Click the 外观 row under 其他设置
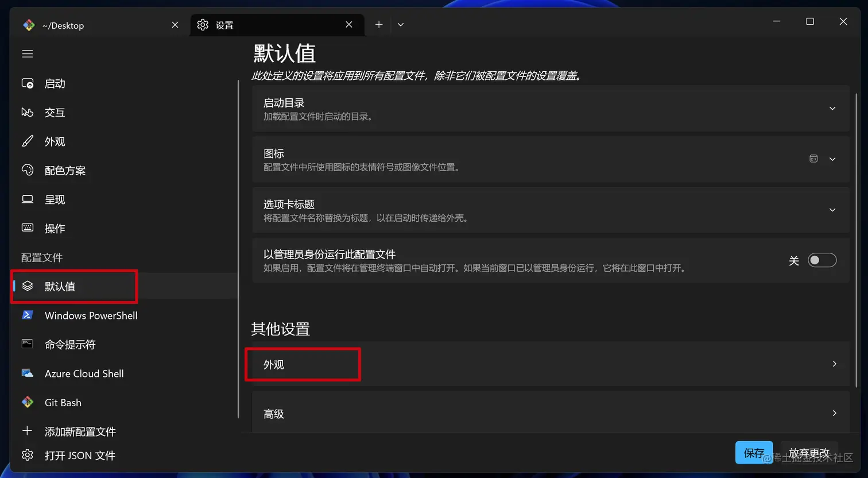 click(551, 364)
